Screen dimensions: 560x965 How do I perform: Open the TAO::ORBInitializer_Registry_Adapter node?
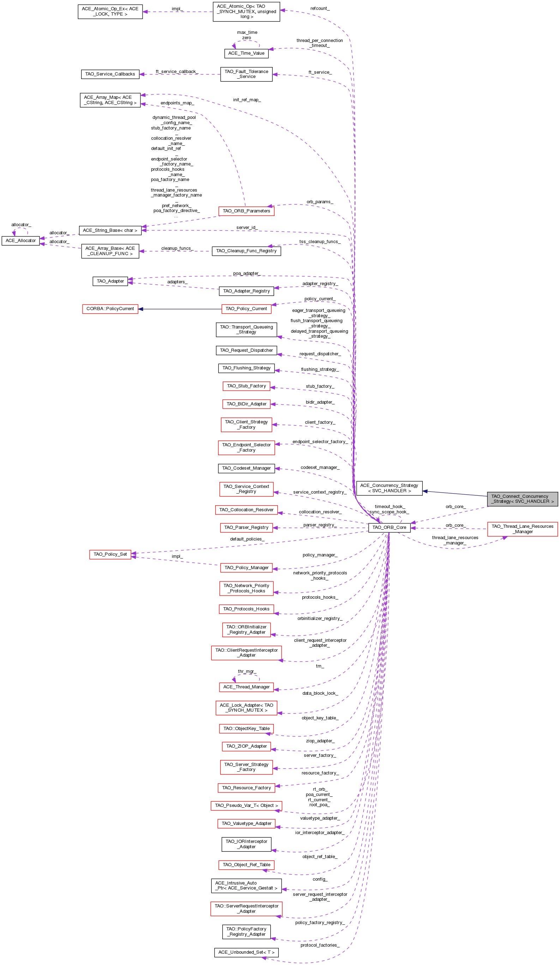246,629
